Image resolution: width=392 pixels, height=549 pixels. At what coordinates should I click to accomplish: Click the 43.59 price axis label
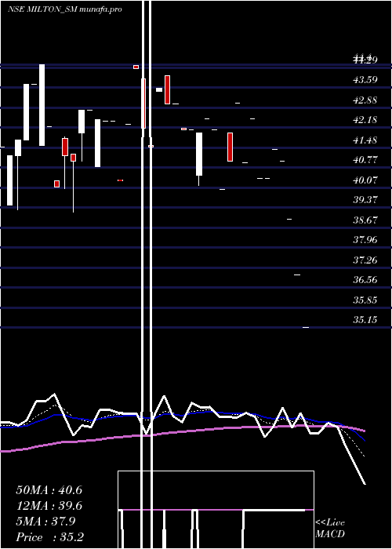pos(365,80)
